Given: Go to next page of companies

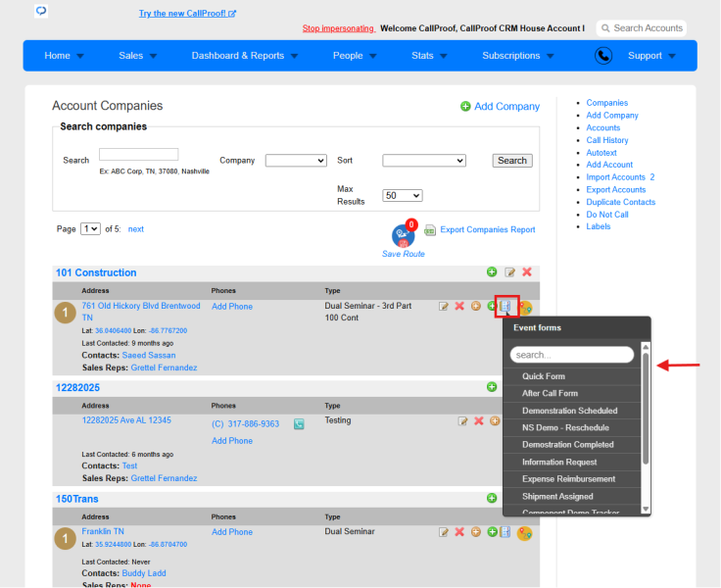Looking at the screenshot, I should [x=135, y=229].
